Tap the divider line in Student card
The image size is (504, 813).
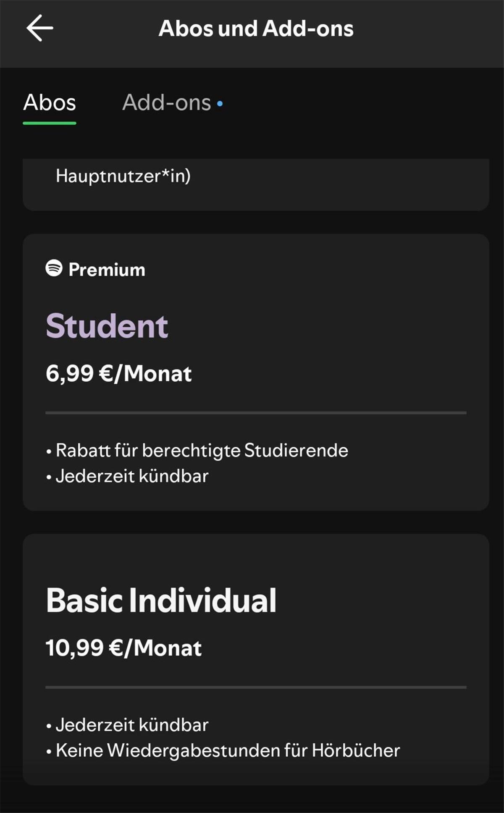(256, 413)
